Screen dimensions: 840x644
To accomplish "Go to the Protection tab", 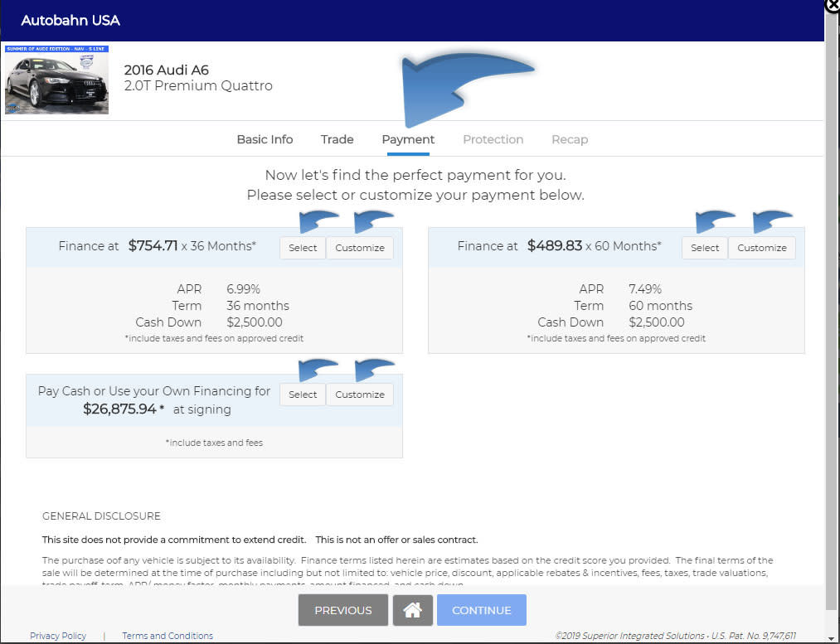I will [493, 139].
